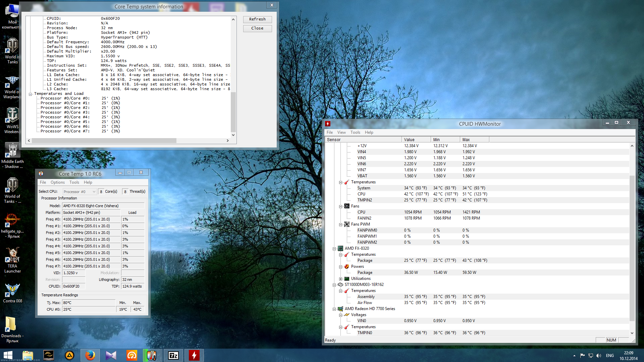
Task: Expand the Utilizations node in HWMonitor
Action: tap(340, 279)
